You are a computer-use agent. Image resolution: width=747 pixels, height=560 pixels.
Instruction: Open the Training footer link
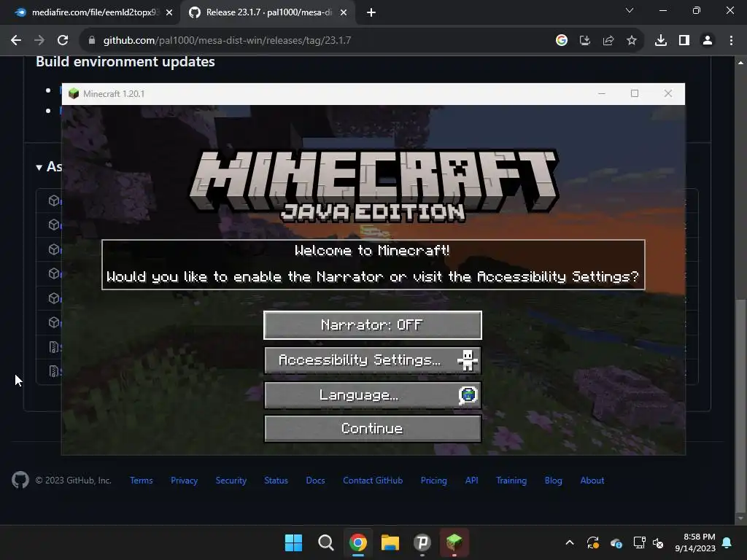[x=511, y=481]
